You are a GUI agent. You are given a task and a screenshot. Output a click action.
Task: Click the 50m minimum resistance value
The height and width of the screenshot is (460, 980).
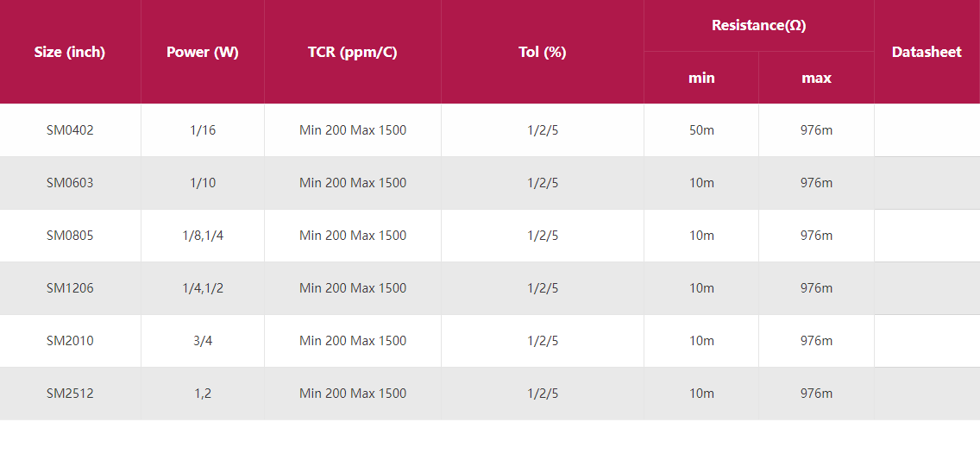[x=701, y=130]
